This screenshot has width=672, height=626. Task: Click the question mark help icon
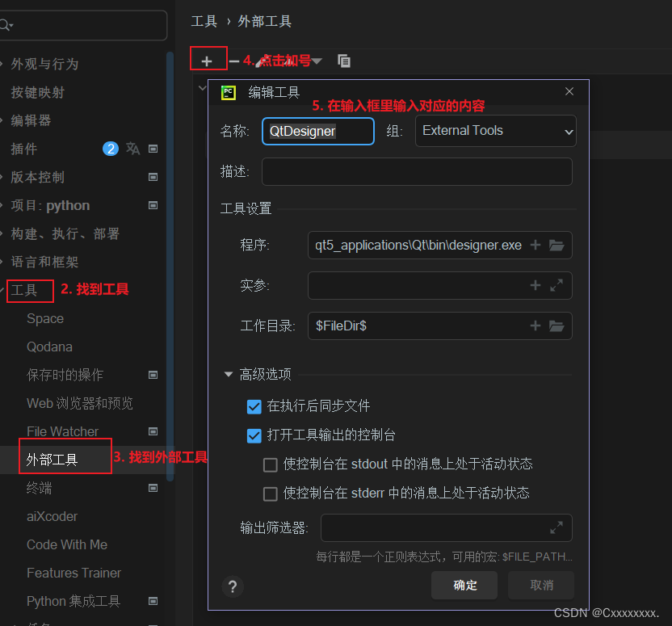(x=233, y=586)
